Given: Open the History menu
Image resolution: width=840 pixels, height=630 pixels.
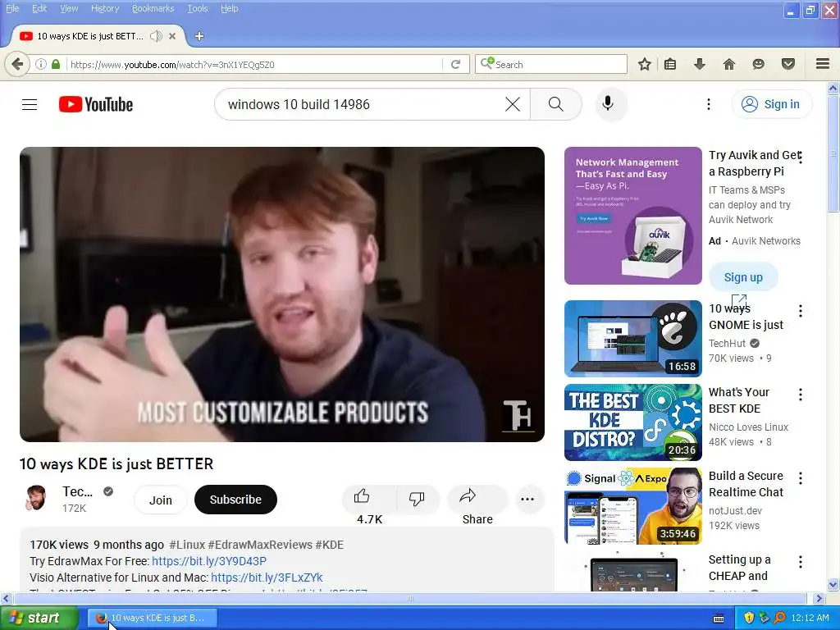Looking at the screenshot, I should [x=105, y=8].
